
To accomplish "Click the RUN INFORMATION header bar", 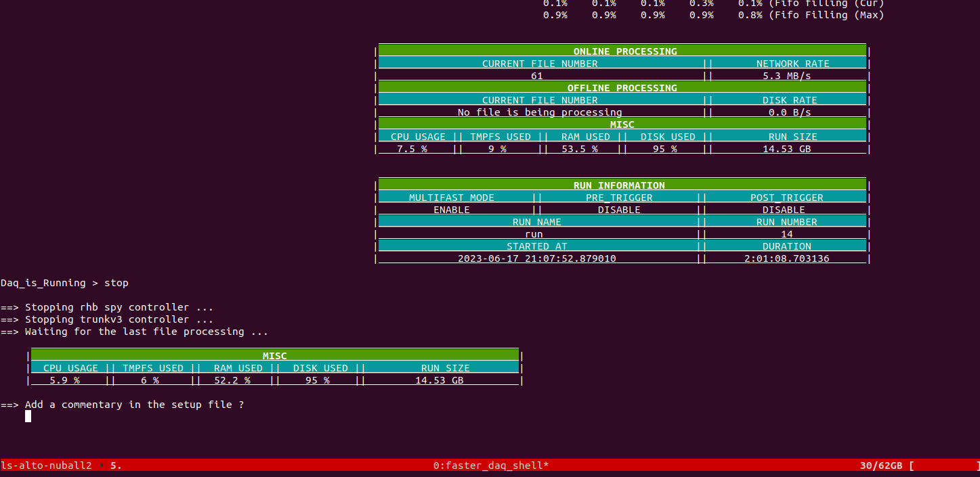I will [x=619, y=185].
